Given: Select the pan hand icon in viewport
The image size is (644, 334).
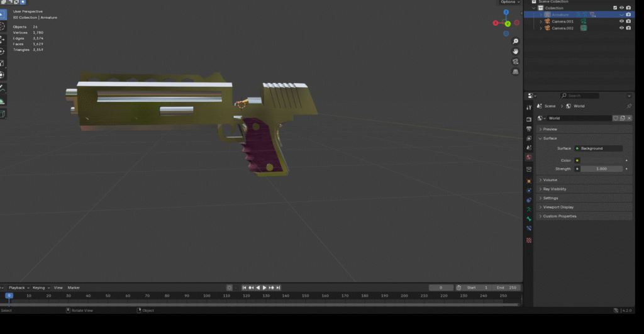Looking at the screenshot, I should pyautogui.click(x=515, y=52).
